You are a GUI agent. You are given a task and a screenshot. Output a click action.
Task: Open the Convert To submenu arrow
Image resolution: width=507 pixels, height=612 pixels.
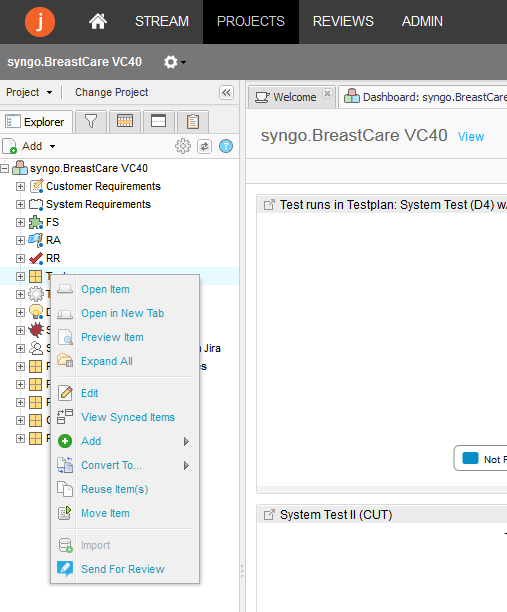pos(187,466)
